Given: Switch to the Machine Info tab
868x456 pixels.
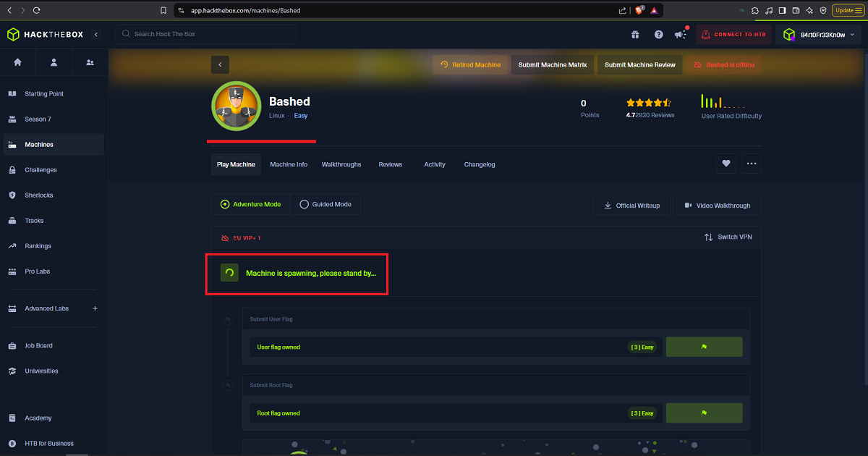Looking at the screenshot, I should tap(289, 164).
